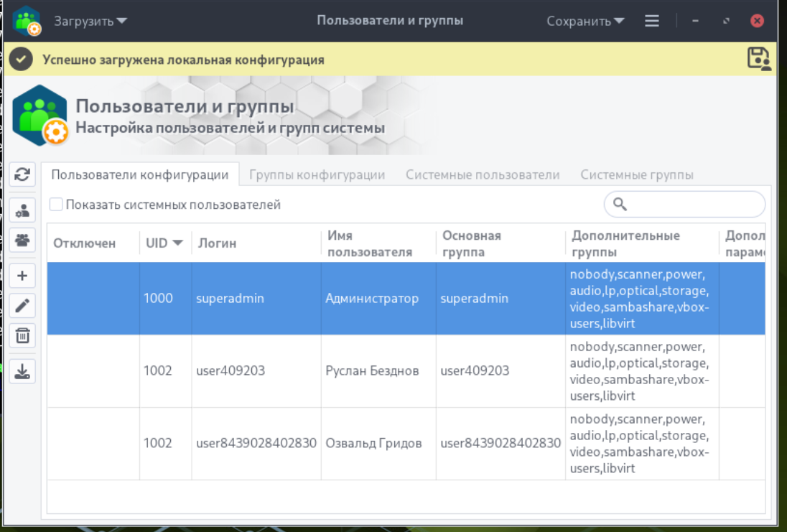Switch to 'Системные пользователи' tab
Viewport: 787px width, 532px height.
tap(483, 174)
